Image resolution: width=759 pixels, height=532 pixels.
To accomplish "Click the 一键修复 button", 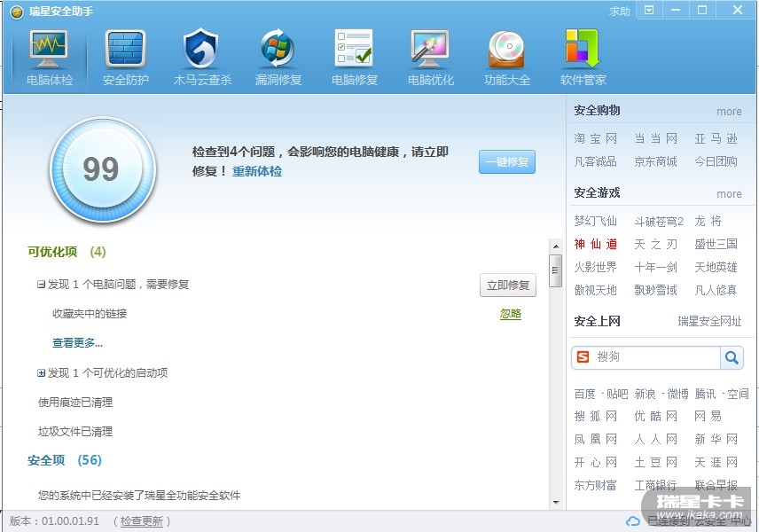I will click(x=507, y=161).
